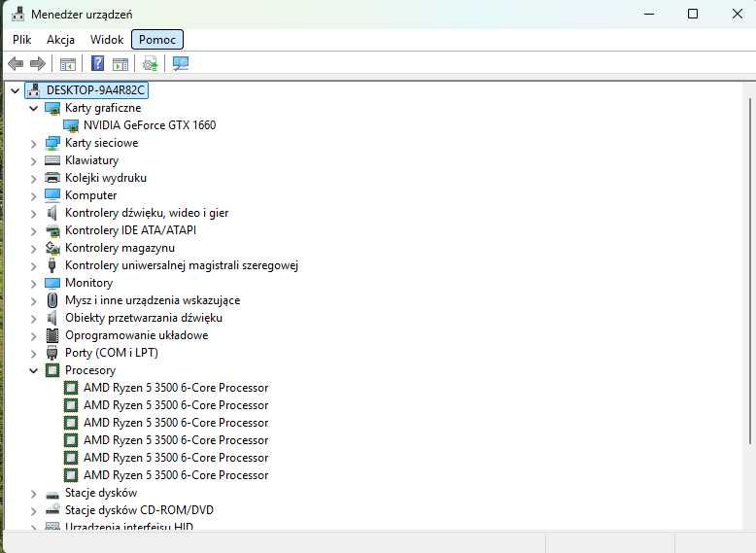Expand the Porty (COM i LPT) category
The height and width of the screenshot is (553, 756).
33,354
